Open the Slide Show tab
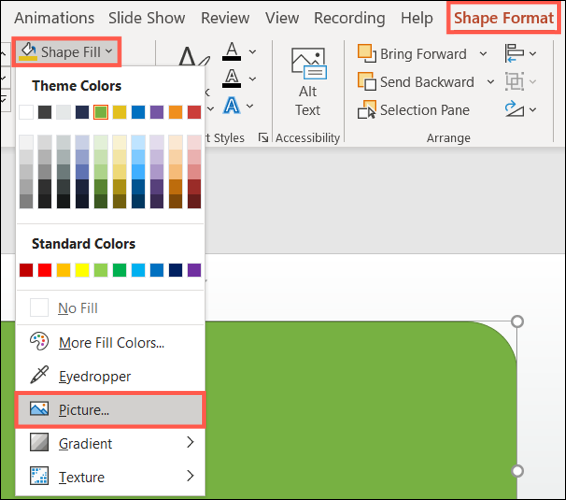Image resolution: width=566 pixels, height=500 pixels. tap(147, 18)
